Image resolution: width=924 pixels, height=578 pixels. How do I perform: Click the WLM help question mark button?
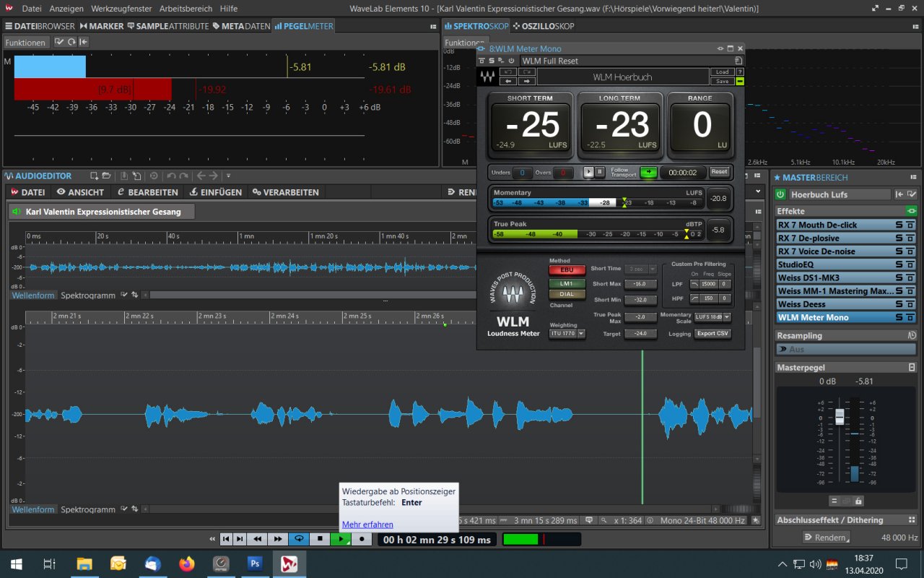point(739,72)
